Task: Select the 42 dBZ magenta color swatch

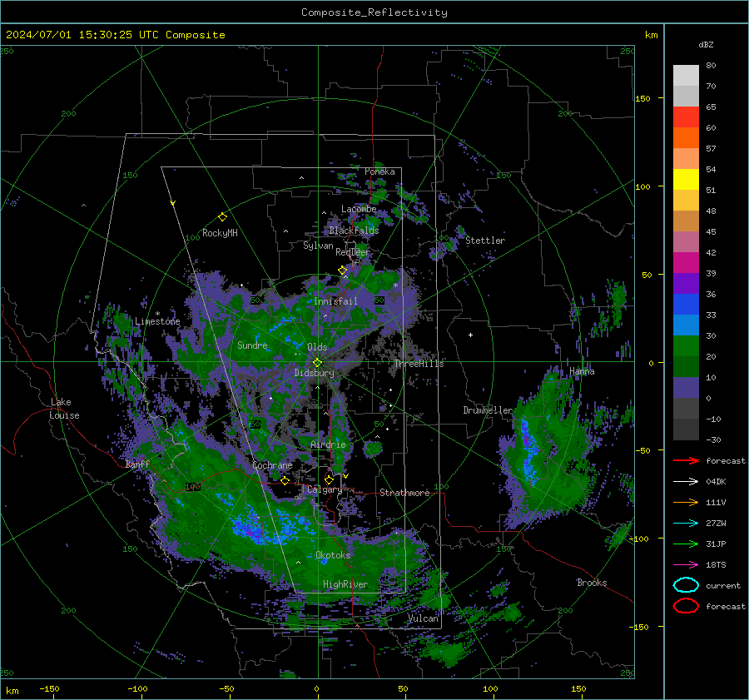Action: point(686,262)
